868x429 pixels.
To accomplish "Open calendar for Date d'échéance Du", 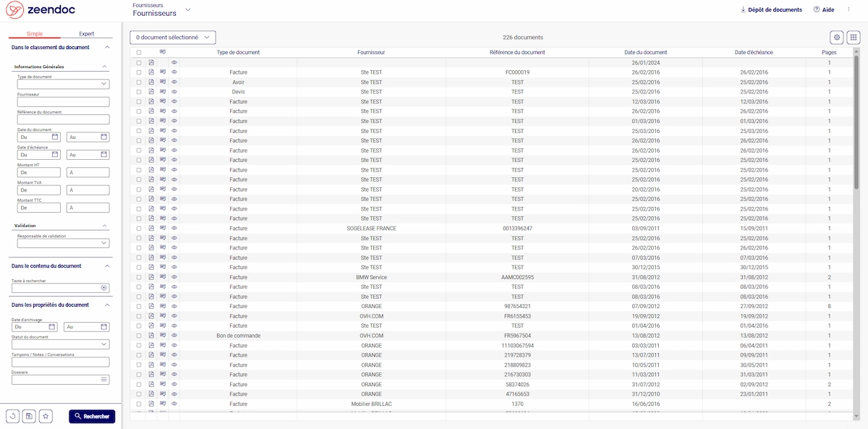I will 54,155.
